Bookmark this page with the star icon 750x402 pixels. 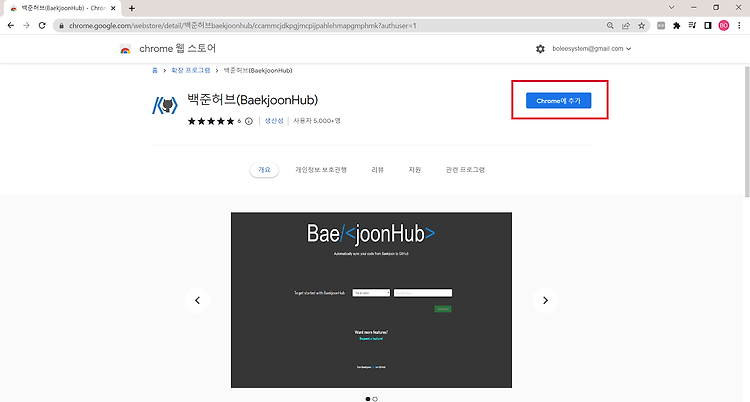tap(641, 26)
